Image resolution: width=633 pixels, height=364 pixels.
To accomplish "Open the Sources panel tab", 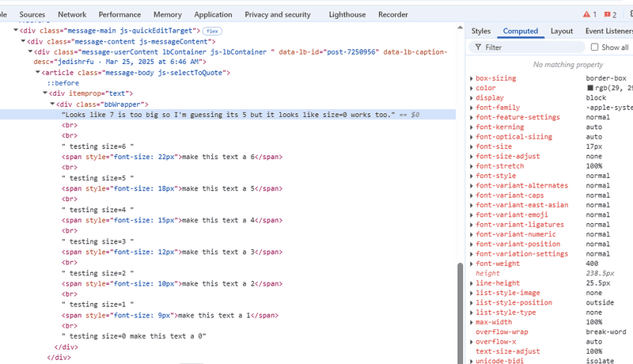I will pyautogui.click(x=32, y=14).
